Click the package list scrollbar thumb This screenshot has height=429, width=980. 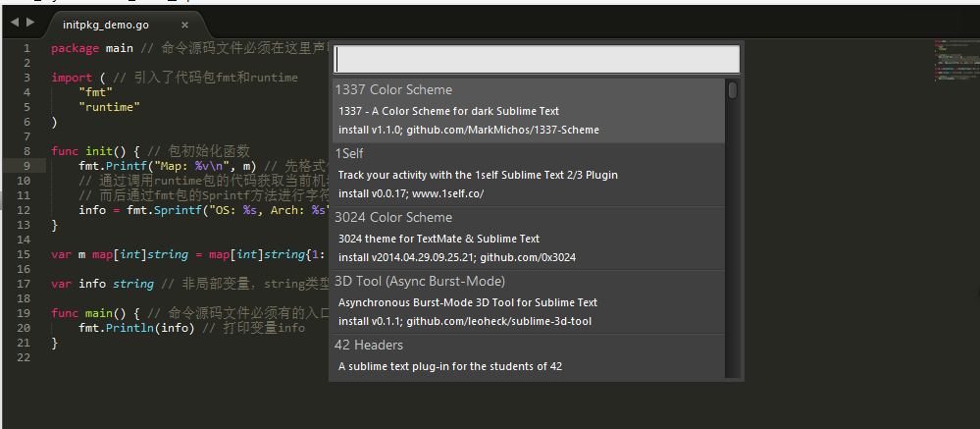point(733,91)
